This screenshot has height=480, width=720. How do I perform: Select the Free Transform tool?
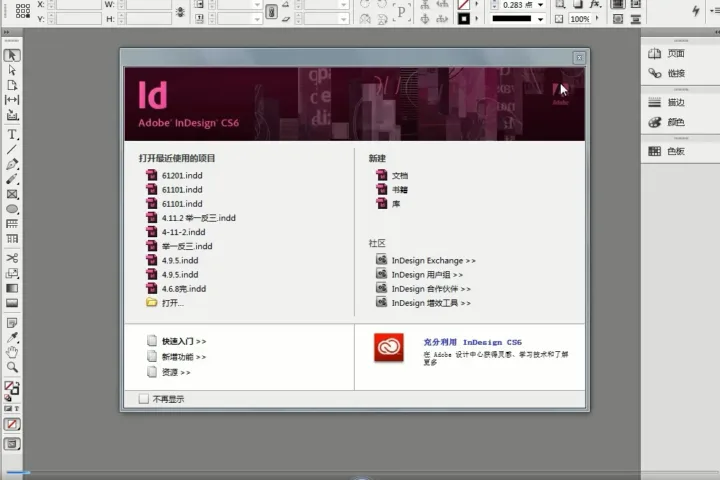(x=12, y=273)
